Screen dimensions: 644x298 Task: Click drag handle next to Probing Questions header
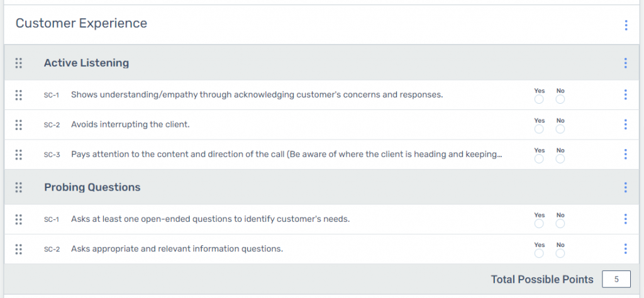(x=18, y=187)
